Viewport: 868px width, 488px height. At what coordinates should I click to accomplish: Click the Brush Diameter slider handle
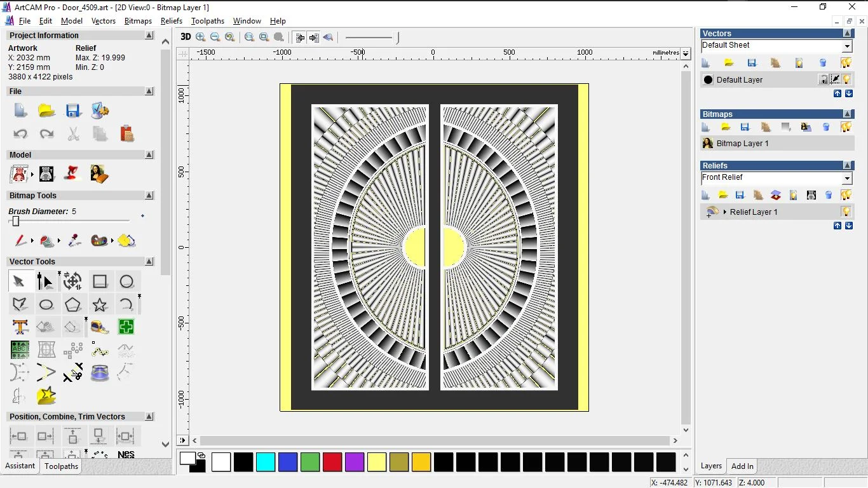[16, 221]
